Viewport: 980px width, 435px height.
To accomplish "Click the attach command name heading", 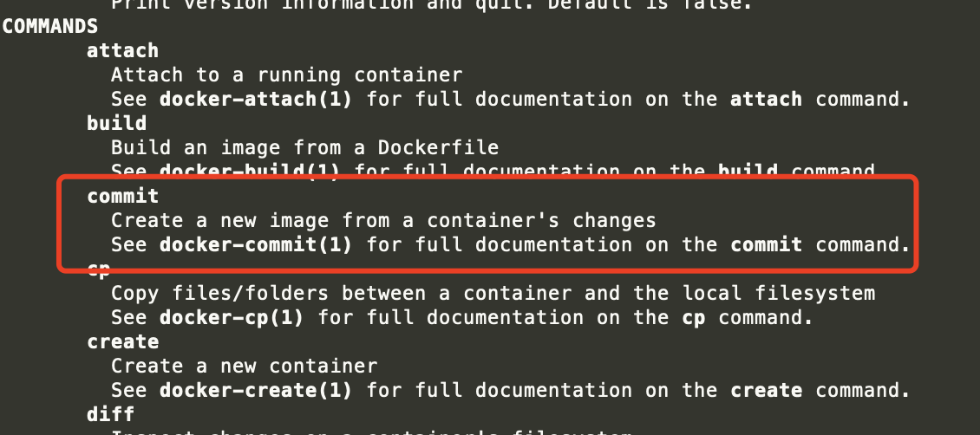I will pyautogui.click(x=122, y=50).
